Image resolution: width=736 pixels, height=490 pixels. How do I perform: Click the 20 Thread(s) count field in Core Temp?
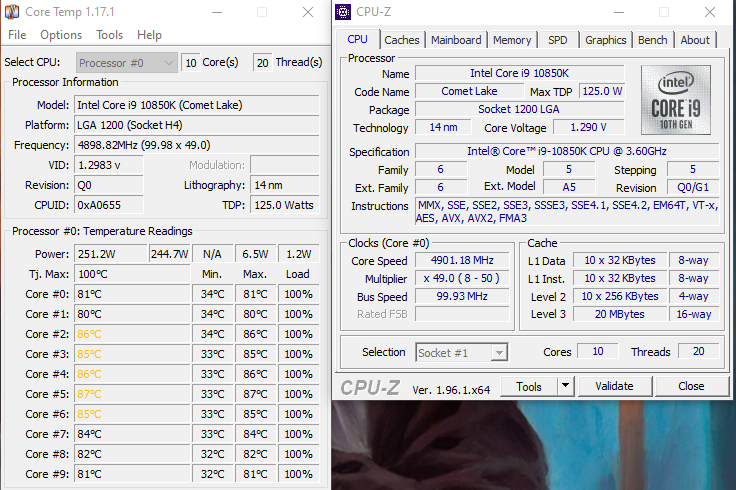coord(262,62)
